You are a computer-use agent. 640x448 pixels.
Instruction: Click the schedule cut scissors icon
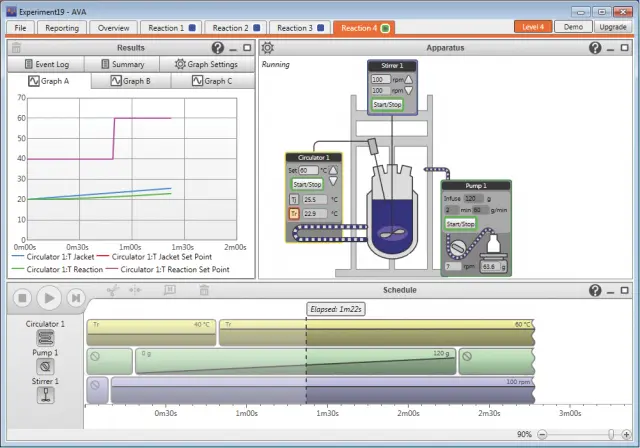[113, 291]
